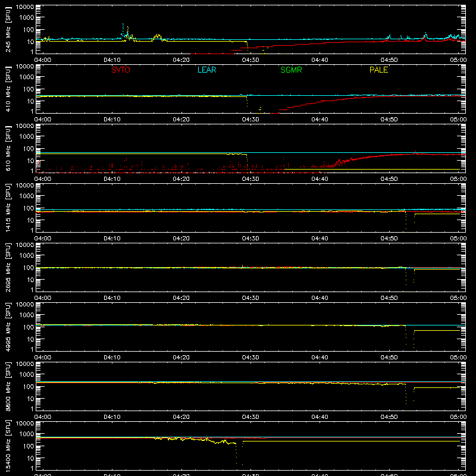Select the 2695 MHz [SFU] axis label
Screen dimensions: 476x476
tap(8, 267)
